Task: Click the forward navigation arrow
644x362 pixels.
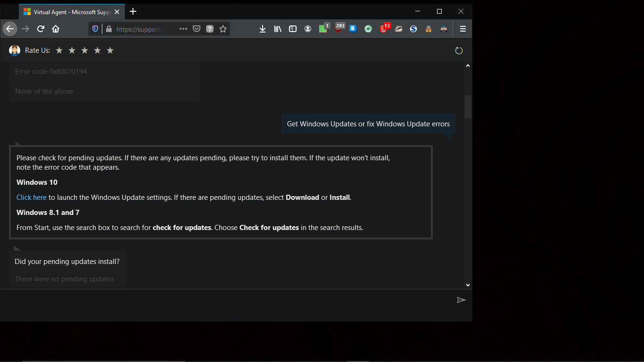Action: pos(25,29)
